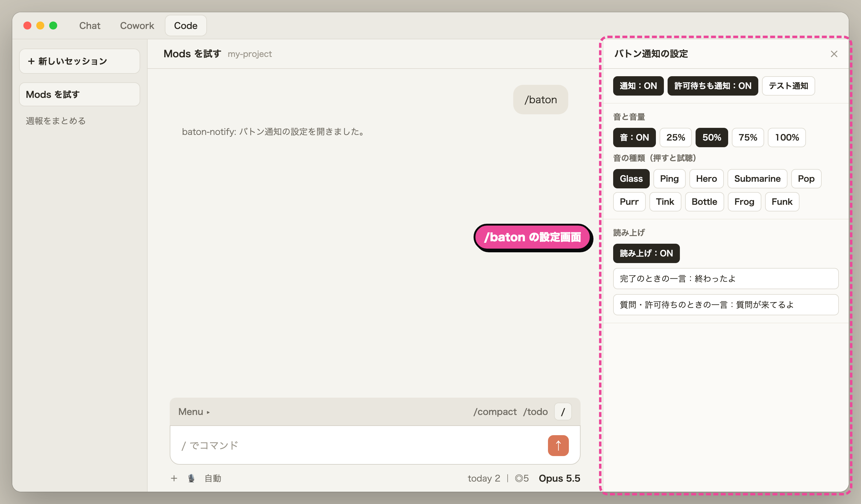
Task: Click テスト通知 button
Action: coord(788,86)
